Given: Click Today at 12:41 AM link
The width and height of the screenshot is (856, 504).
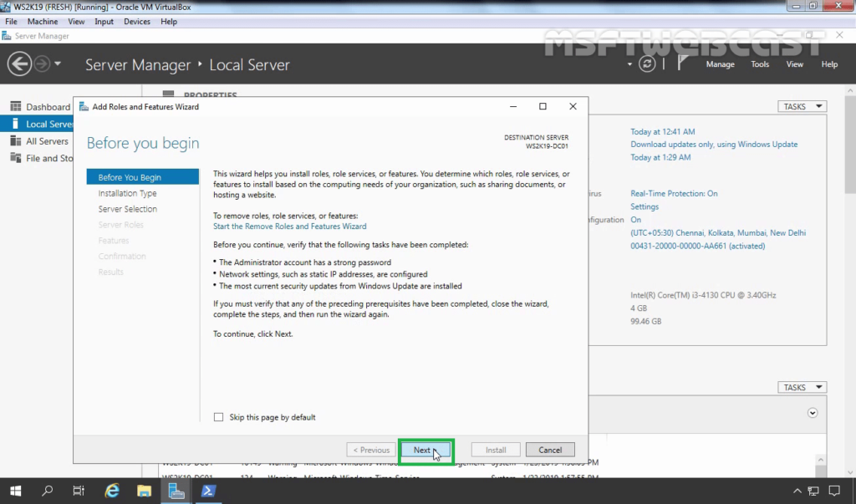Looking at the screenshot, I should (x=662, y=131).
